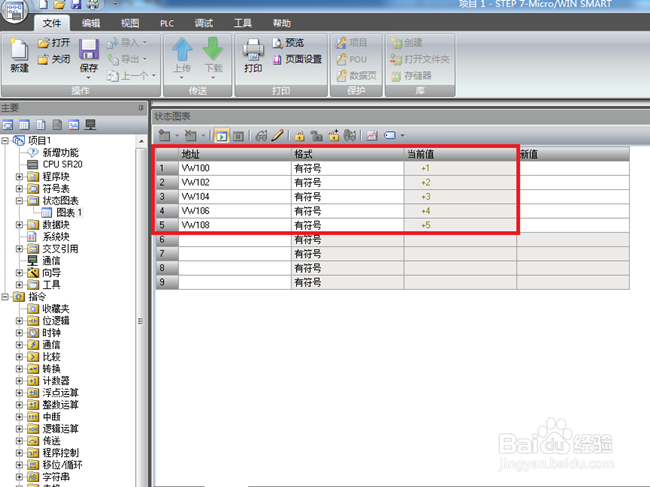Click 有符号 format cell in row 9
Image resolution: width=650 pixels, height=487 pixels.
point(348,283)
